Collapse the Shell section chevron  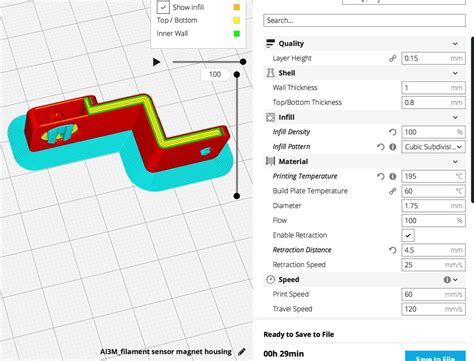(455, 73)
